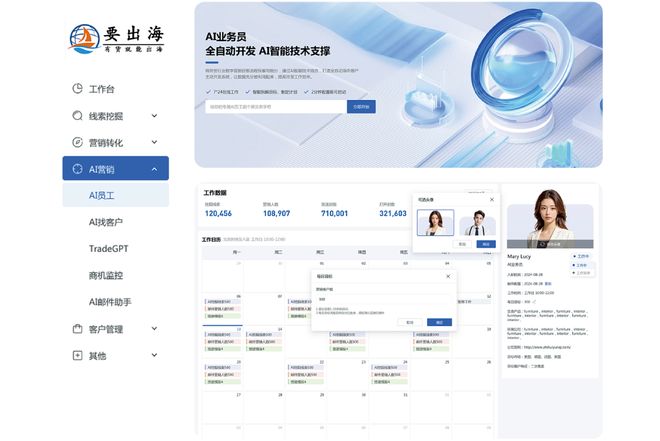Click the 营销转化 circular icon in the sidebar
This screenshot has height=441, width=660.
click(77, 142)
